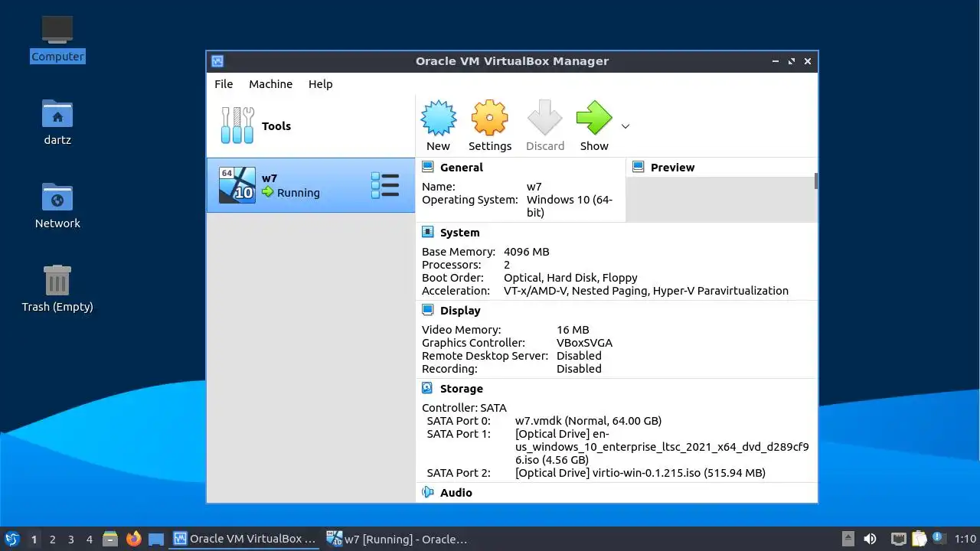The image size is (980, 551).
Task: Click the VirtualBox window menu icon in title bar
Action: [x=217, y=61]
